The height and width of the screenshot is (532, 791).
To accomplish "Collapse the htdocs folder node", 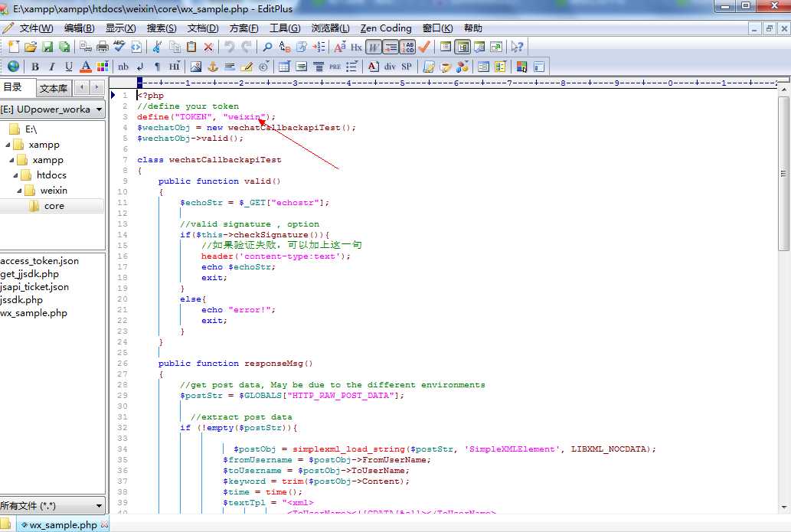I will (x=15, y=175).
